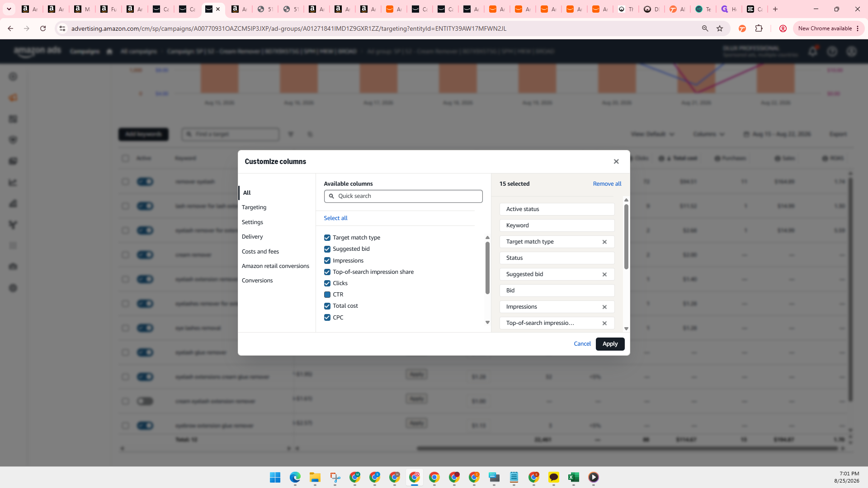Open Excel from taskbar

(x=573, y=477)
